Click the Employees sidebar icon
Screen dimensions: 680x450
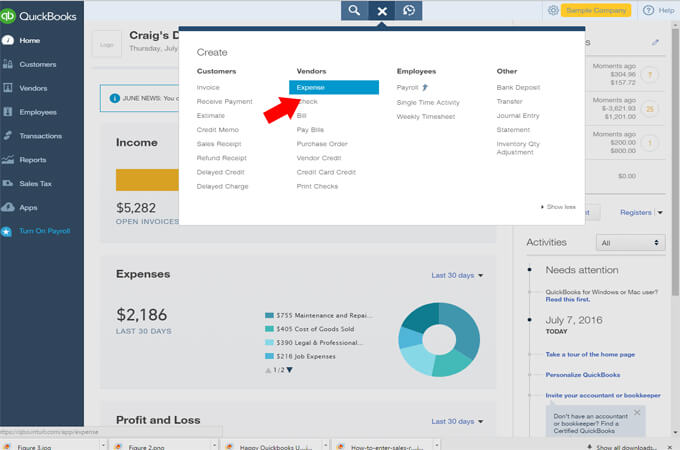pos(8,112)
